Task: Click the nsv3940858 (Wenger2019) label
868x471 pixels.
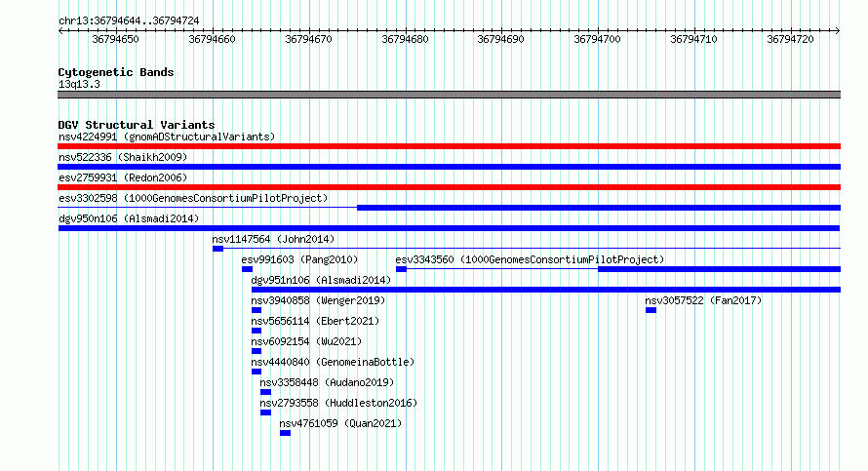Action: pos(318,300)
